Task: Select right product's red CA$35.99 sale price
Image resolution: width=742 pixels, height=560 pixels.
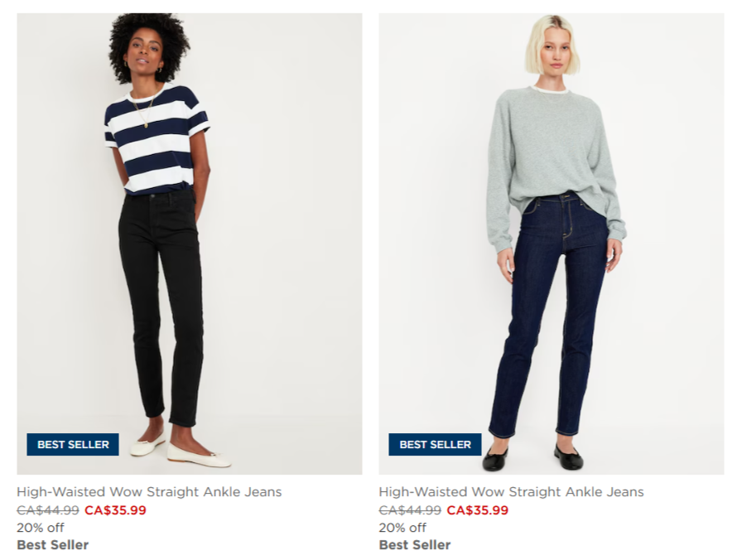Action: pos(478,510)
